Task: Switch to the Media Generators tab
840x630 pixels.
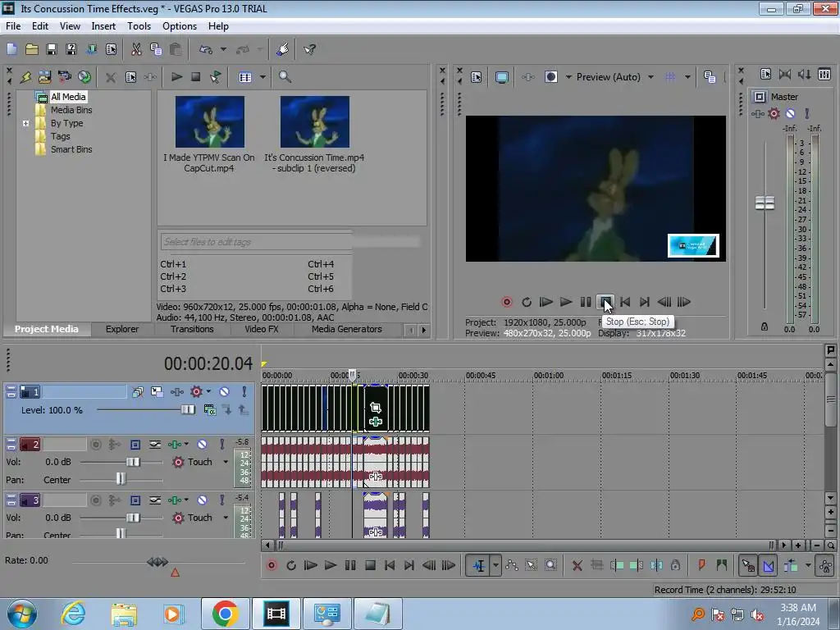Action: click(347, 329)
